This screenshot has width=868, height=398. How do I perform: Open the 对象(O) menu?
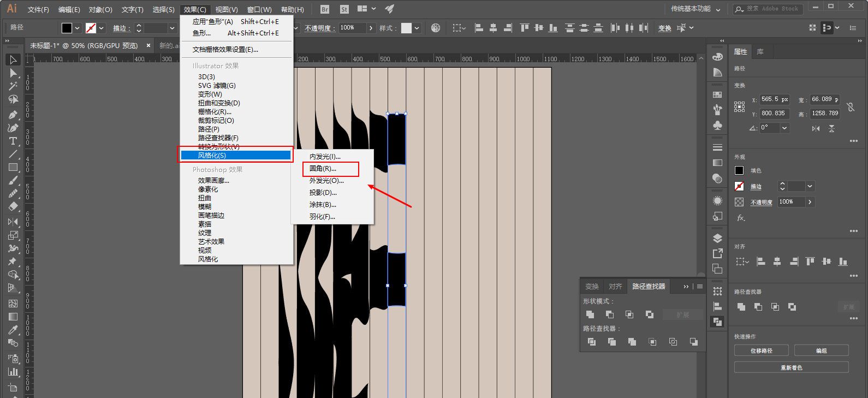coord(100,9)
